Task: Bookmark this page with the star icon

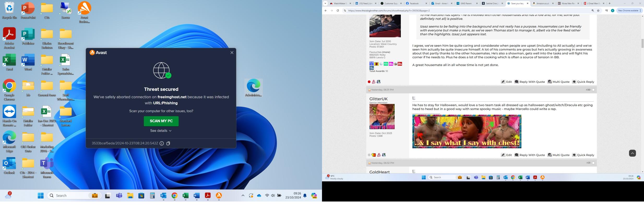Action: [x=598, y=11]
